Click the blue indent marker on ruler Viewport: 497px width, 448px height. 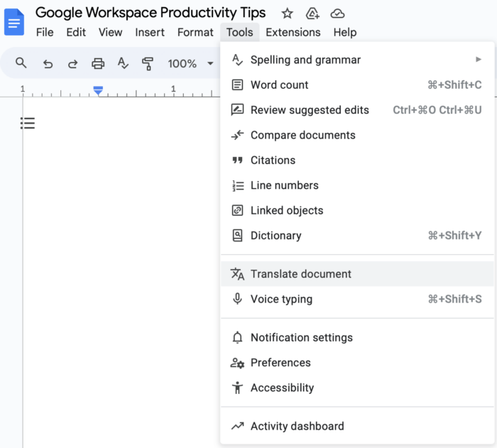pos(99,91)
